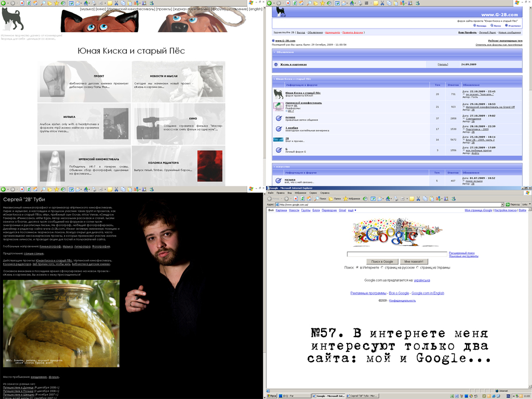The image size is (532, 399).
Task: Click Cut scissors icon in Google IE toolbar
Action: [418, 198]
